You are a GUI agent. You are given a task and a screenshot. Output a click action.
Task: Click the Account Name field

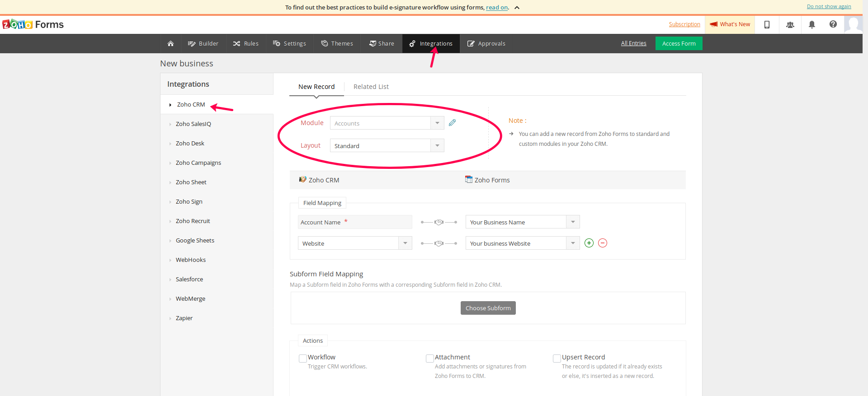point(355,222)
